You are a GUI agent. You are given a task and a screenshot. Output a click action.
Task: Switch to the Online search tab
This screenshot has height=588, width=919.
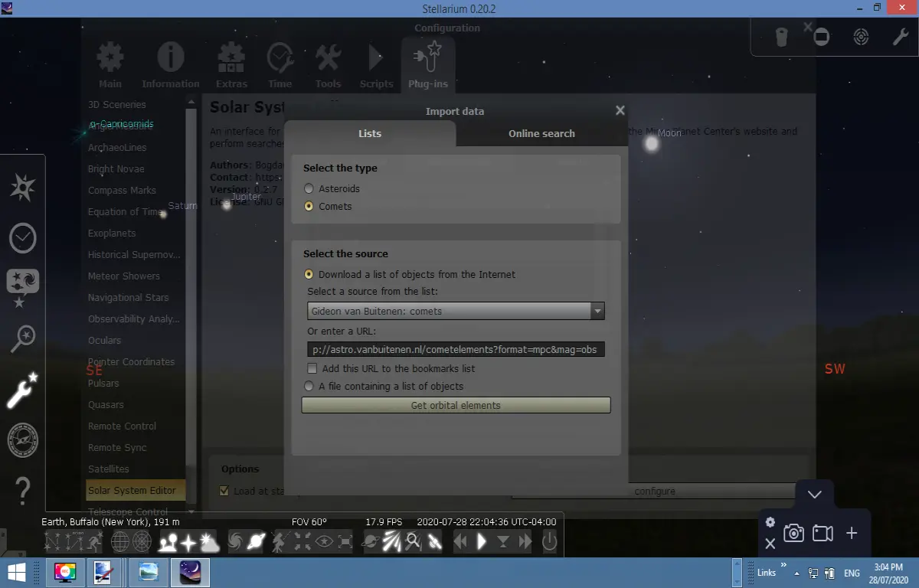pyautogui.click(x=541, y=133)
